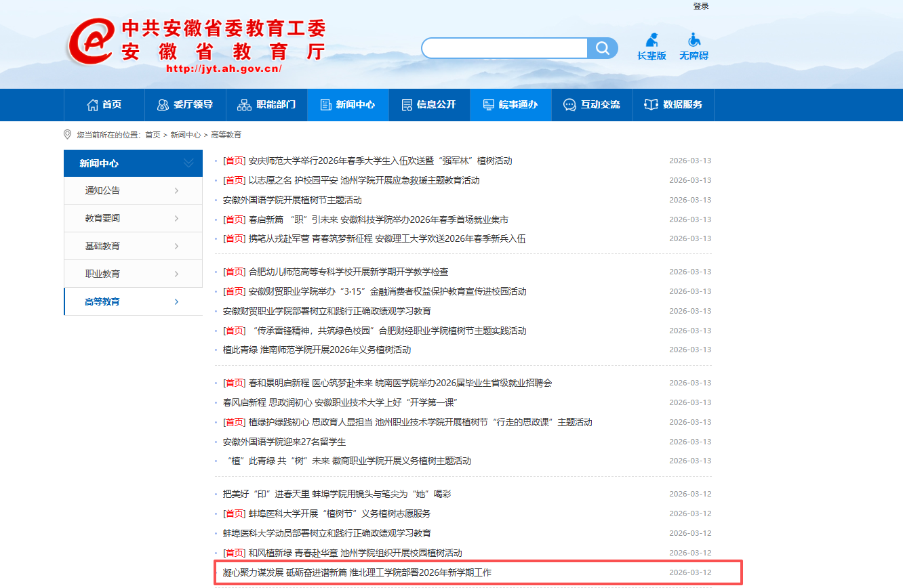Click the red site logo emblem

point(92,41)
